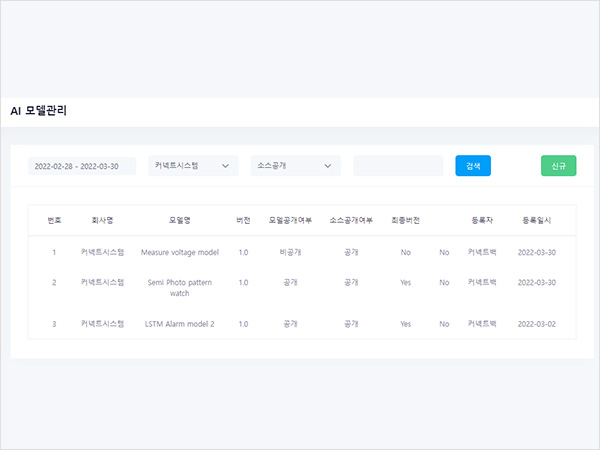Focus the empty search text field
The image size is (600, 450).
coord(397,166)
